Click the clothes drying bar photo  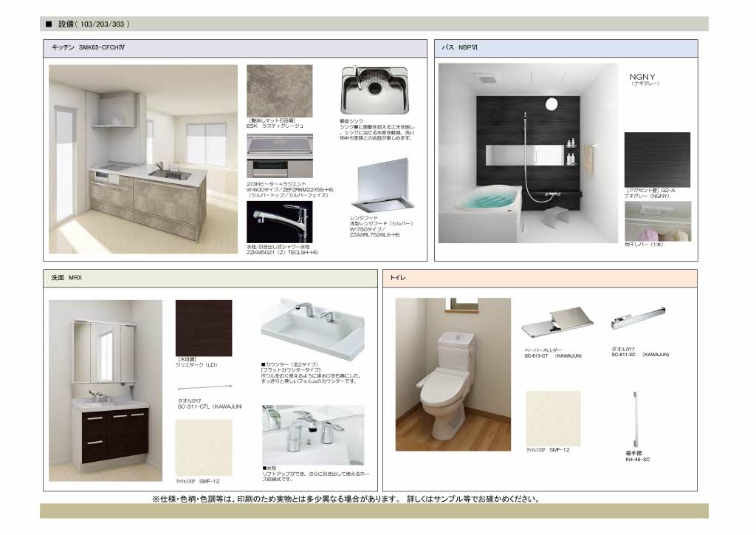tap(658, 221)
